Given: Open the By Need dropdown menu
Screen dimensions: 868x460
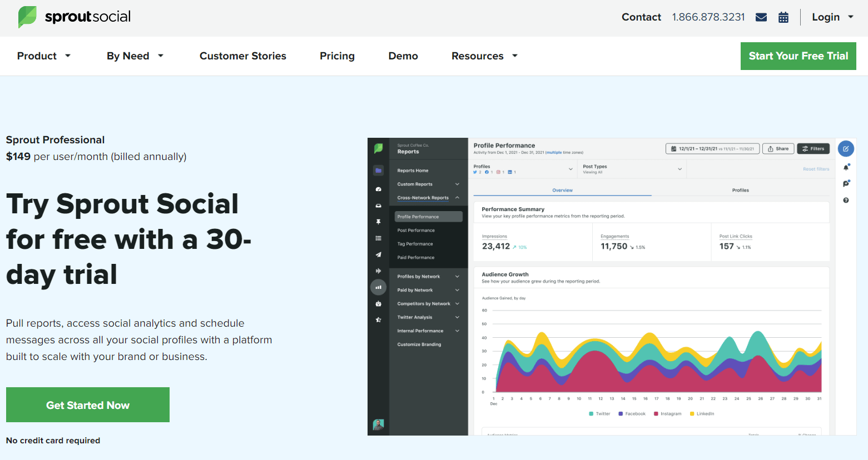Looking at the screenshot, I should tap(135, 56).
